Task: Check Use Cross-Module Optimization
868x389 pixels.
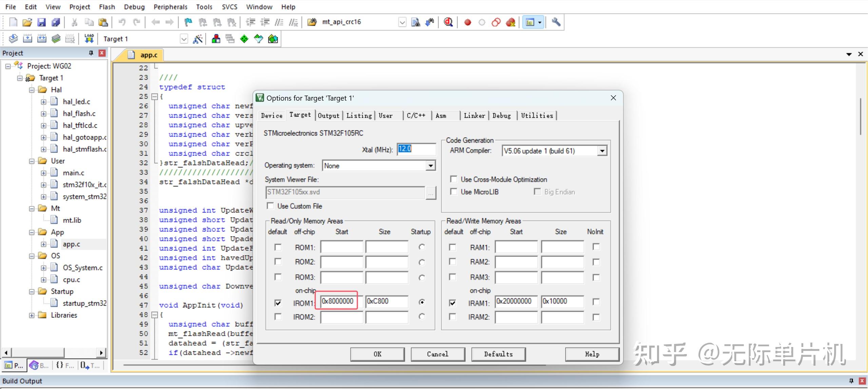Action: point(454,179)
